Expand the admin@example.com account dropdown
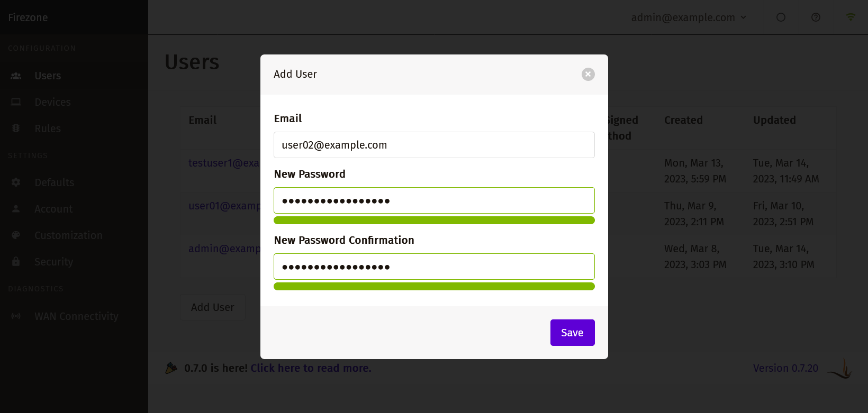This screenshot has width=868, height=413. click(x=689, y=17)
